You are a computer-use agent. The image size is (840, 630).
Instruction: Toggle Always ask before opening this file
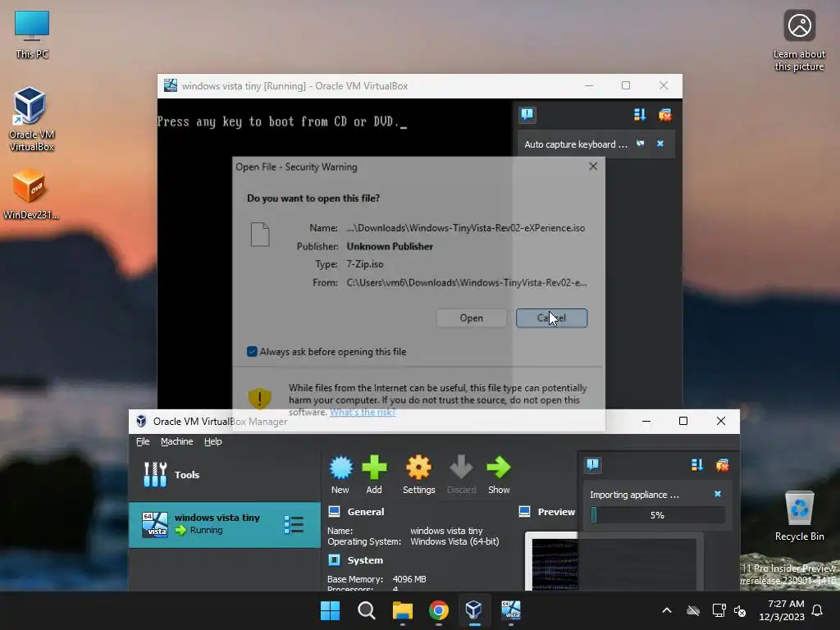[x=252, y=351]
